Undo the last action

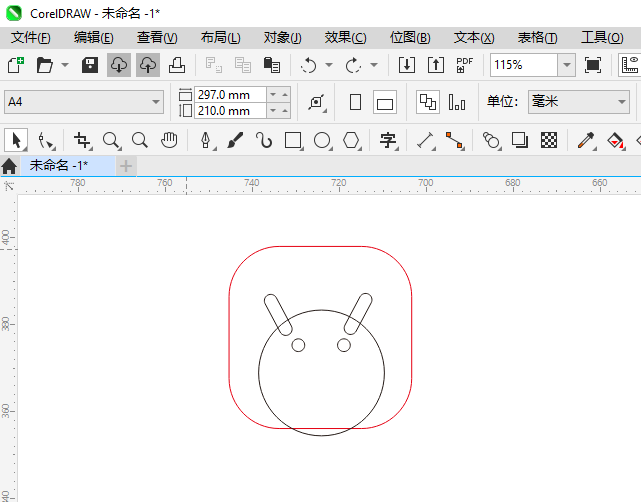[309, 65]
